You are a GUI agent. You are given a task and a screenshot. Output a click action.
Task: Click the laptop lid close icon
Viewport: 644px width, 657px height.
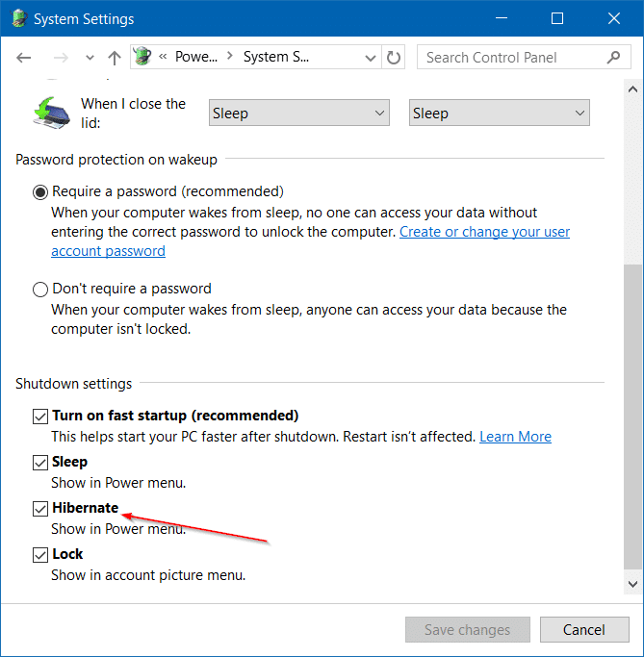51,113
